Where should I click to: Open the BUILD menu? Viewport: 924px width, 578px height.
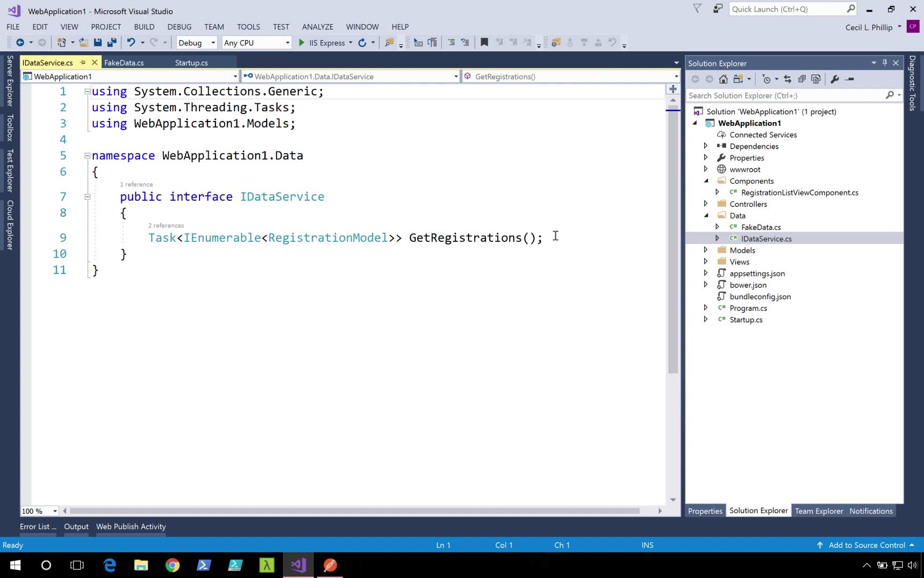click(144, 27)
